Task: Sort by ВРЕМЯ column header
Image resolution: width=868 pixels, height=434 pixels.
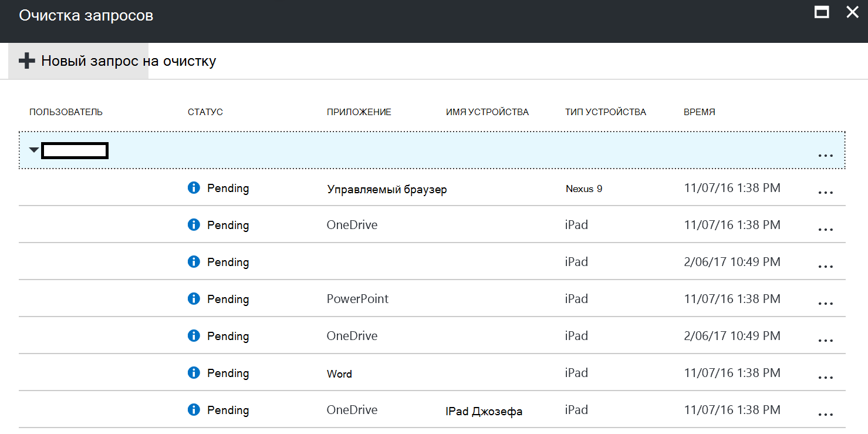Action: 700,112
